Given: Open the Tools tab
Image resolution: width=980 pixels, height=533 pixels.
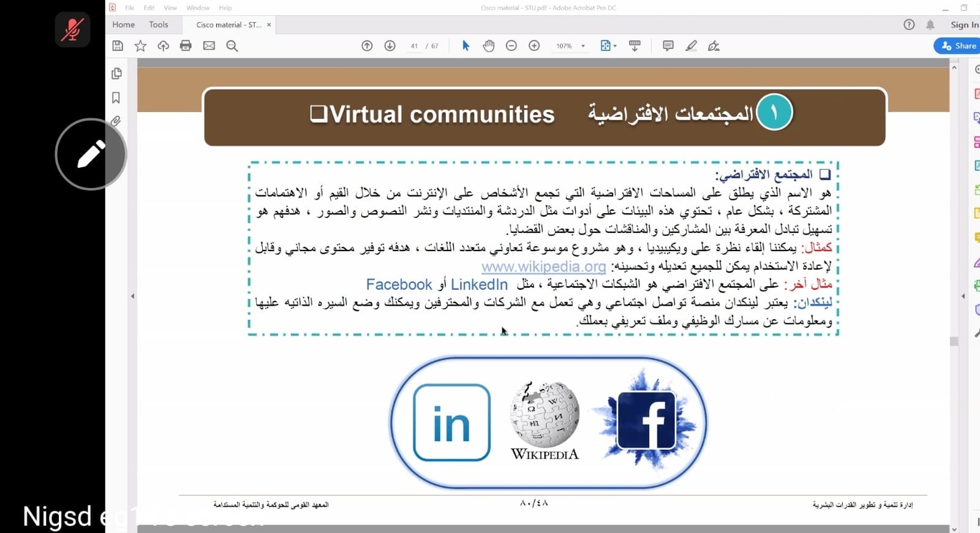Looking at the screenshot, I should [x=158, y=25].
